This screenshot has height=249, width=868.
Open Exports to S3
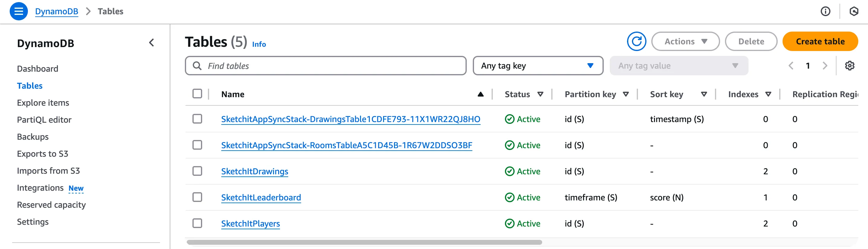point(42,154)
